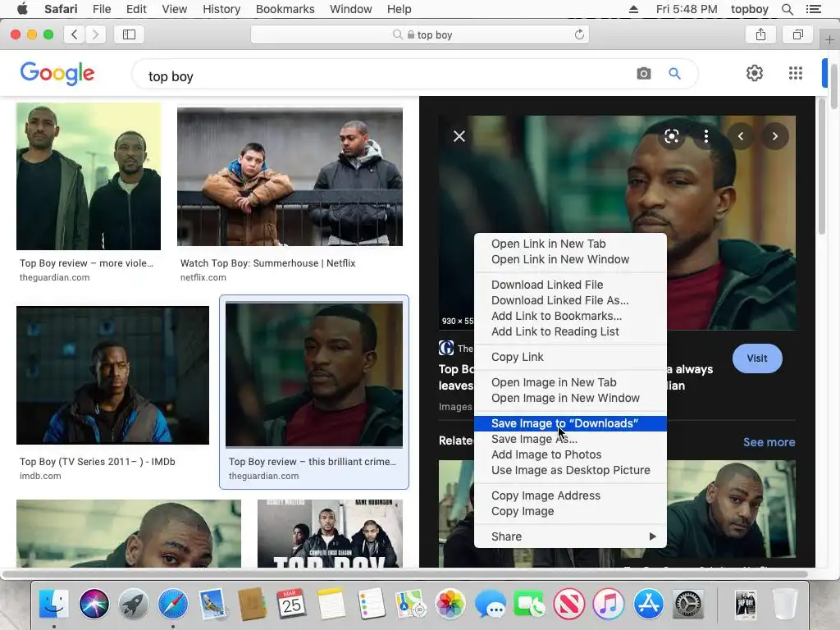Open Top Boy (TV Series 2011– ) IMDb result
The image size is (840, 630).
pos(98,461)
